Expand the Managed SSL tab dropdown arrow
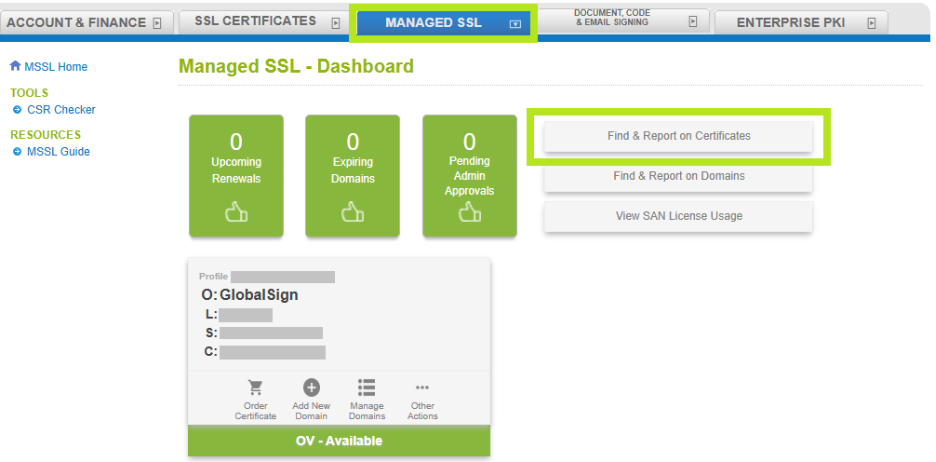 (x=515, y=23)
